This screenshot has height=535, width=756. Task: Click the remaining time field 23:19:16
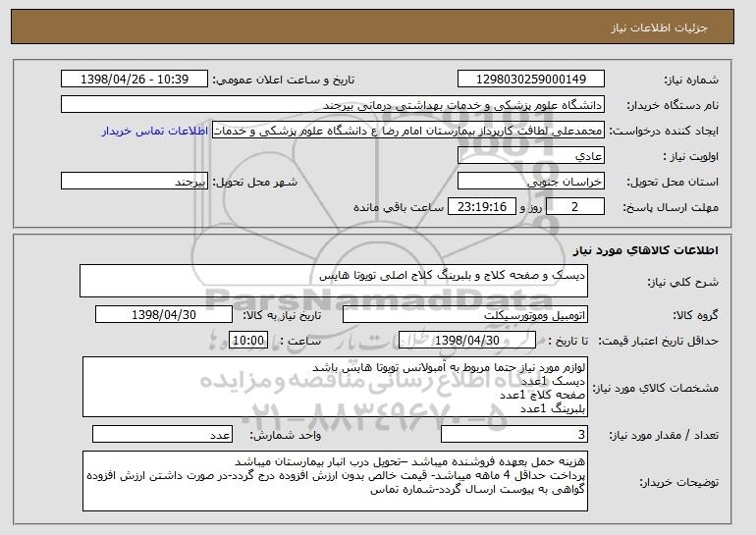pyautogui.click(x=482, y=207)
